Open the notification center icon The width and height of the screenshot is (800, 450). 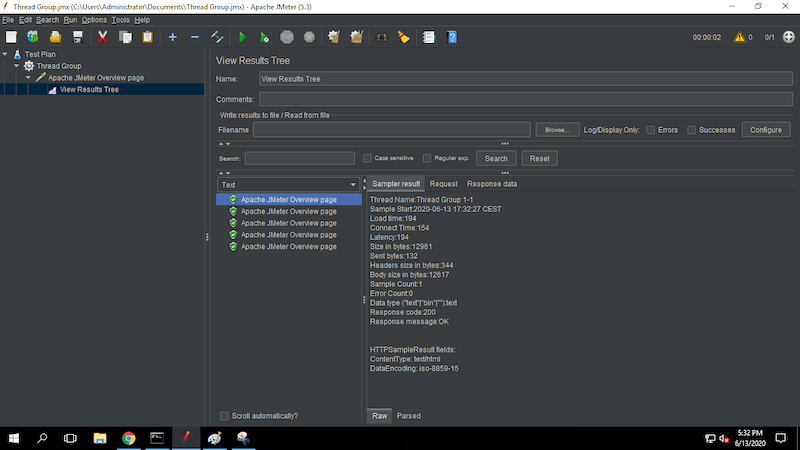(781, 438)
